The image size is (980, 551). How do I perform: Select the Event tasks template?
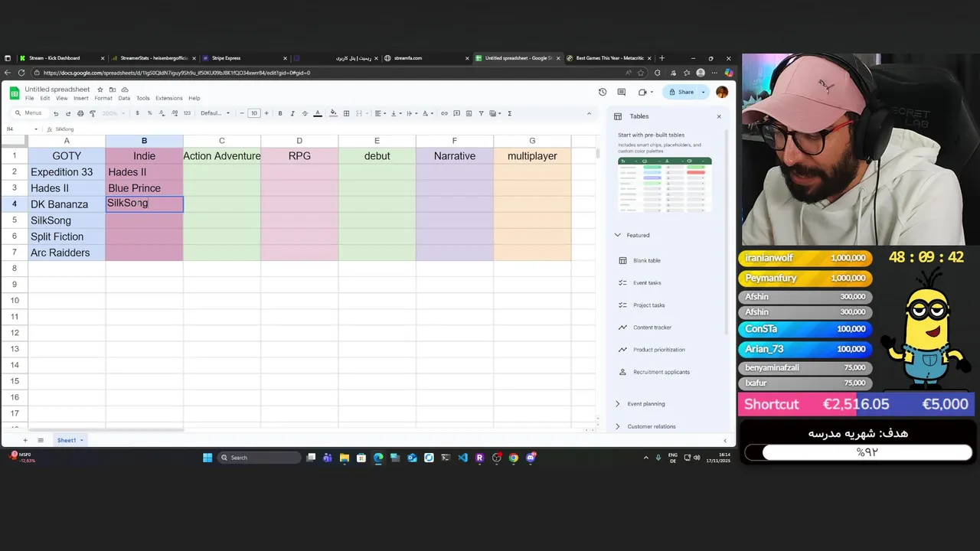[x=647, y=283]
